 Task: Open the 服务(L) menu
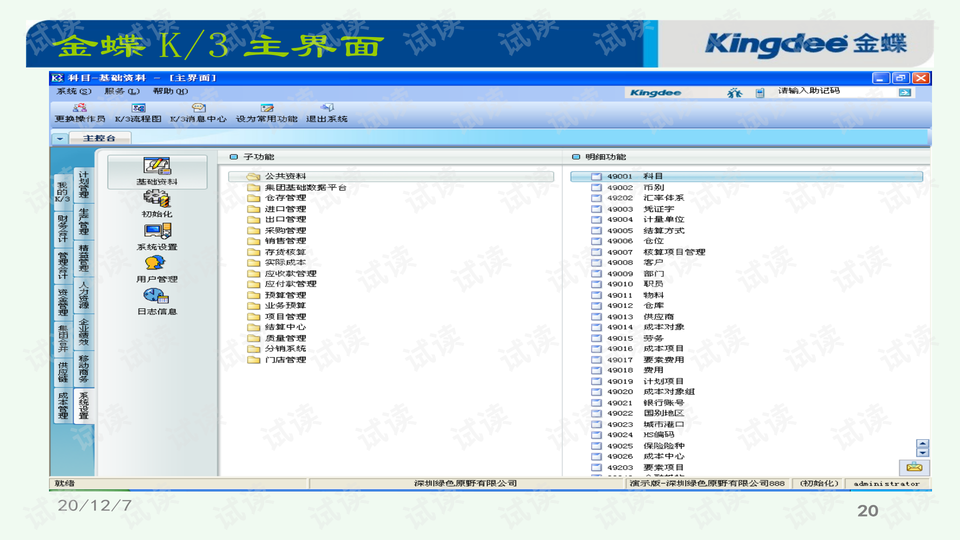tap(122, 91)
